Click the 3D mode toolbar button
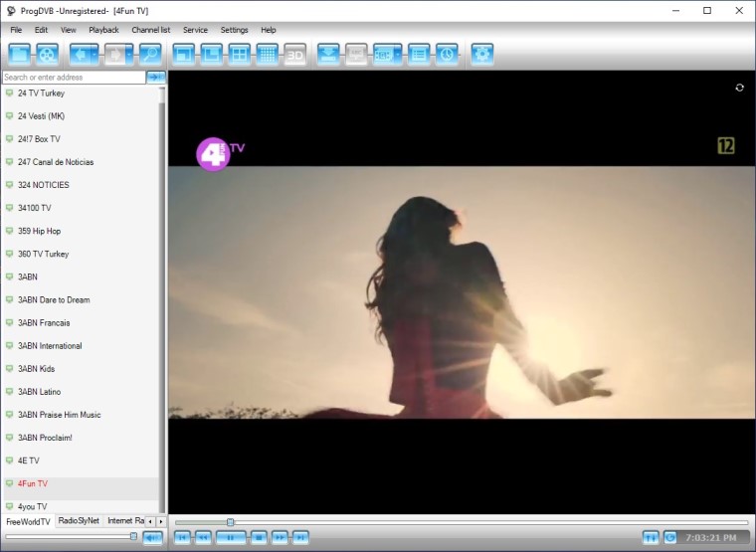756x552 pixels. [x=294, y=54]
